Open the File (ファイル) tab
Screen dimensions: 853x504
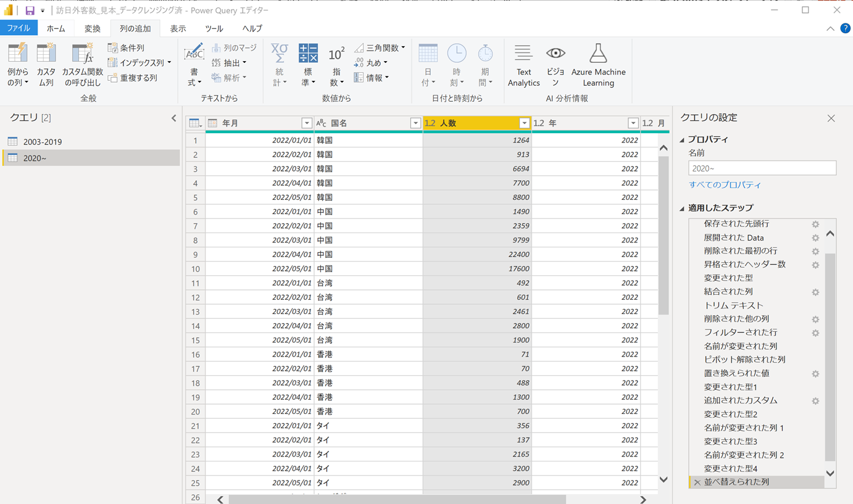19,28
